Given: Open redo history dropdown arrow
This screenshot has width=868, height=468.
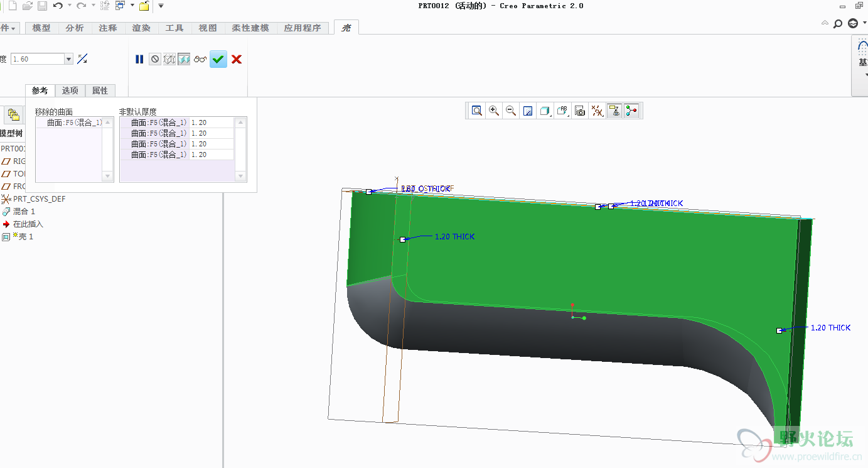Looking at the screenshot, I should coord(93,6).
